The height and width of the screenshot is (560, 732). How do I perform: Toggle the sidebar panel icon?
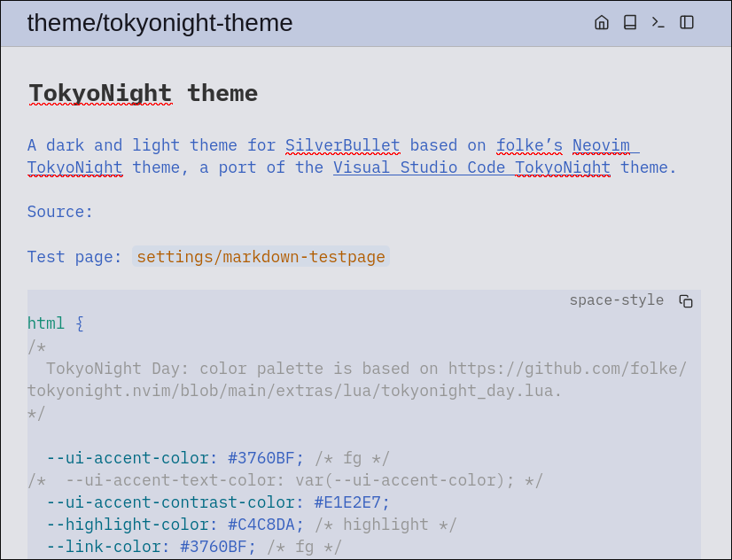pos(687,22)
